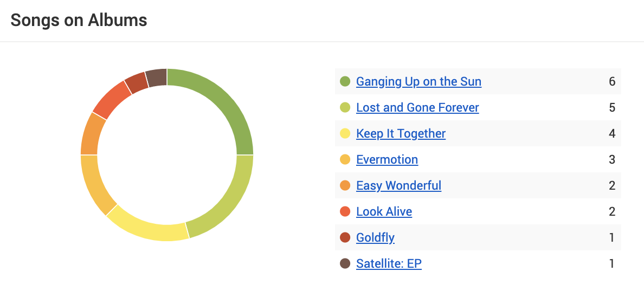Click yellow legend dot beside Keep It Together

[x=345, y=134]
